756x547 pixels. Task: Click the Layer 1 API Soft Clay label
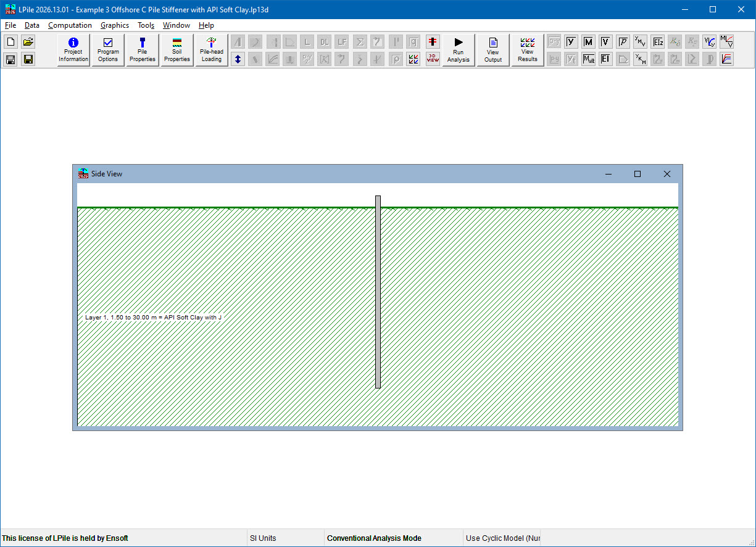coord(153,317)
